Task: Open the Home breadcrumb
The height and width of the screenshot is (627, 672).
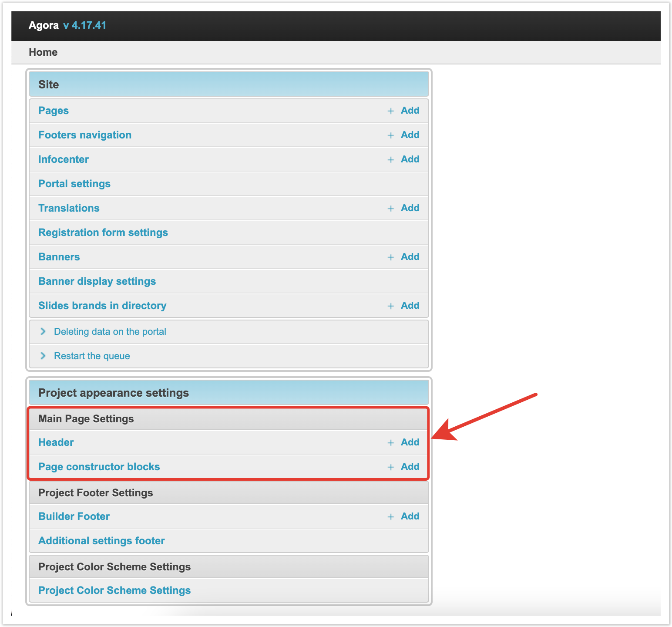Action: (43, 52)
